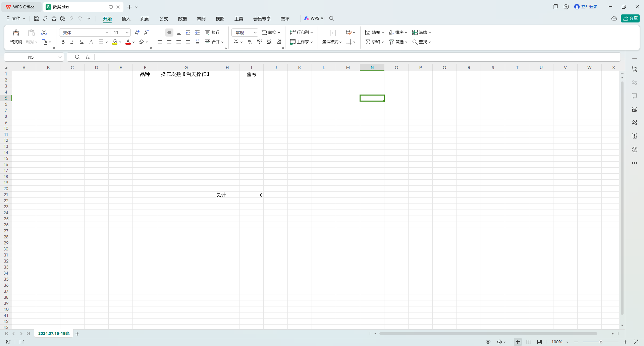Toggle italic formatting
Screen dimensions: 644x346
[72, 42]
